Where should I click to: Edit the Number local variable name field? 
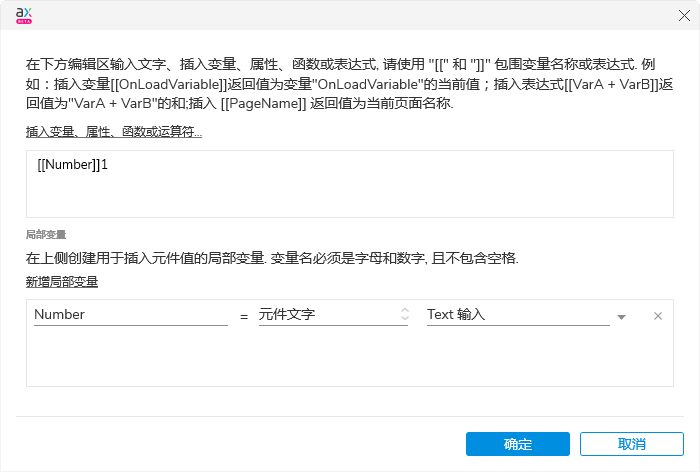point(131,315)
